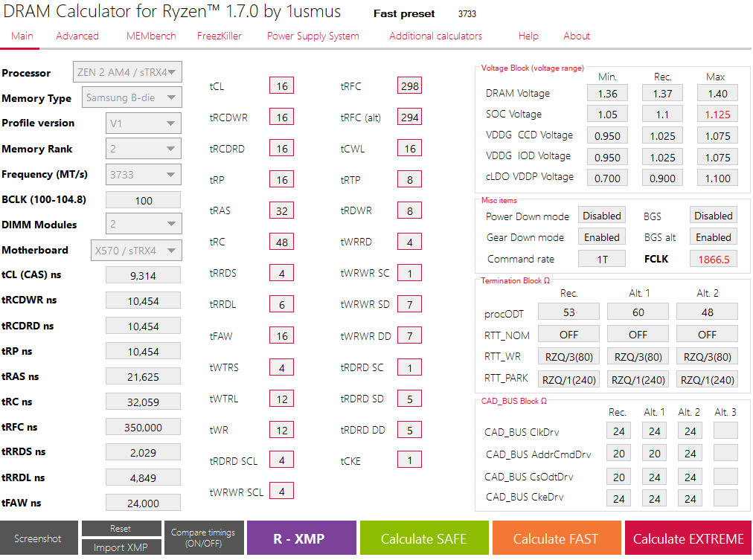Go to FreezKiller tab
753x560 pixels.
tap(219, 36)
